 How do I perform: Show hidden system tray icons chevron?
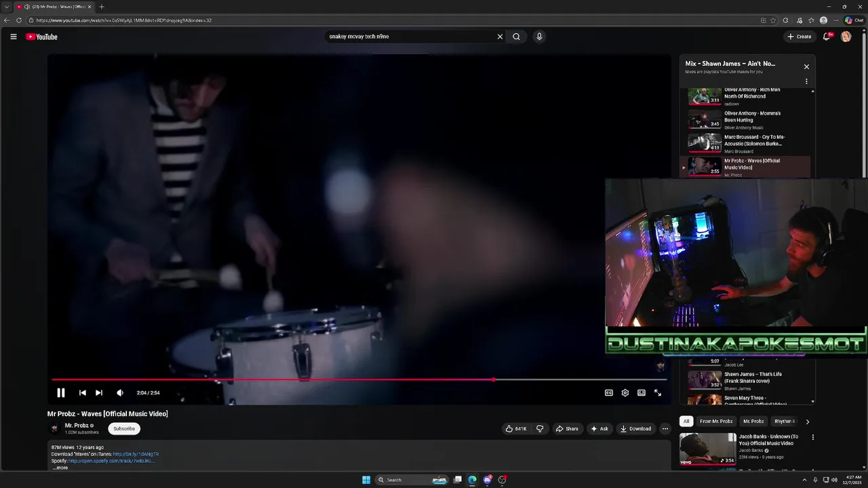[804, 480]
